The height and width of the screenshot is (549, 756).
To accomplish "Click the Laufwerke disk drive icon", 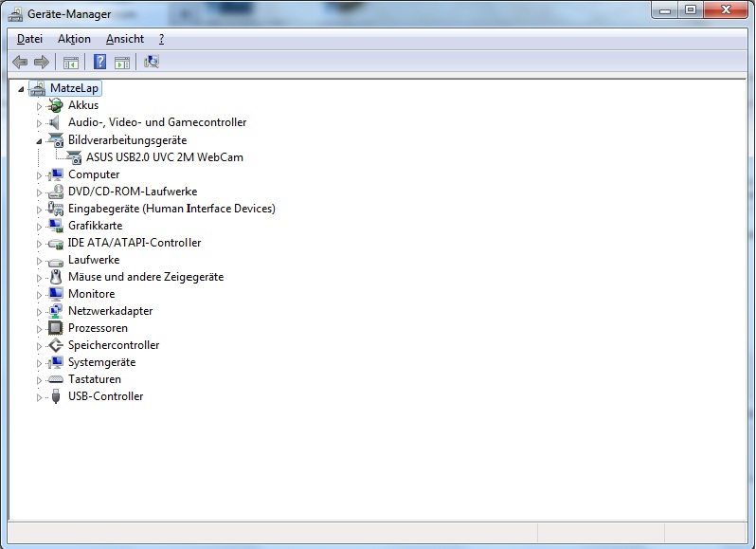I will 56,262.
